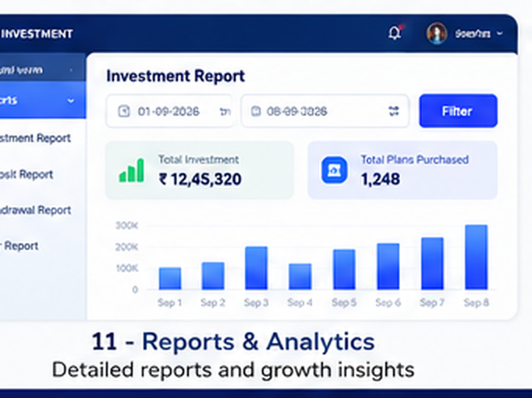Click calendar icon in start date field
Viewport: 532px width, 398px height.
(123, 111)
